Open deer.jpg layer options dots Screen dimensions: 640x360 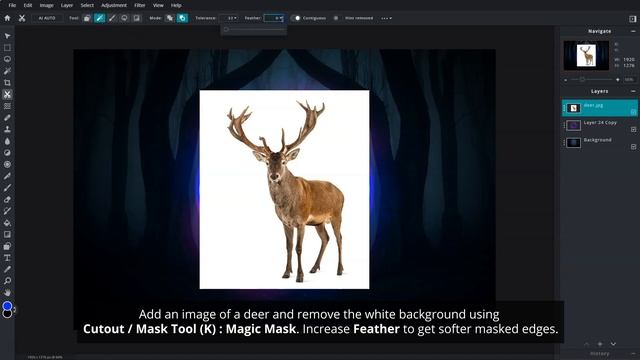coord(564,108)
